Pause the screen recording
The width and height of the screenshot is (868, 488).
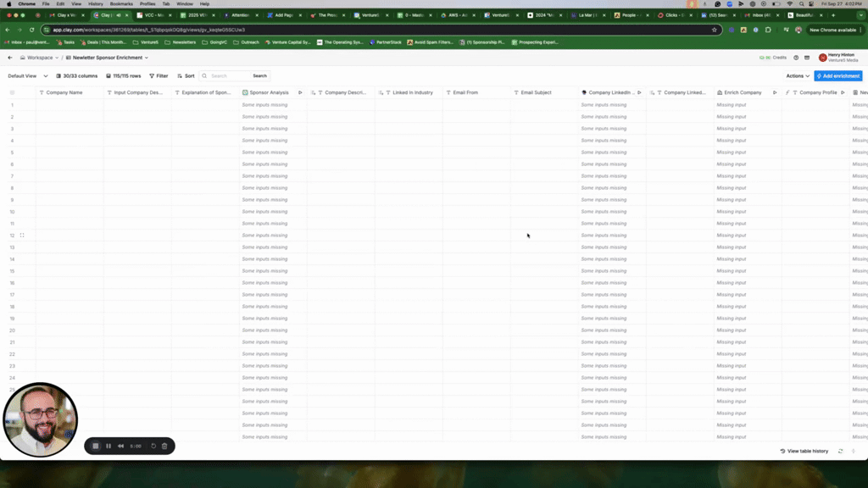(x=108, y=446)
